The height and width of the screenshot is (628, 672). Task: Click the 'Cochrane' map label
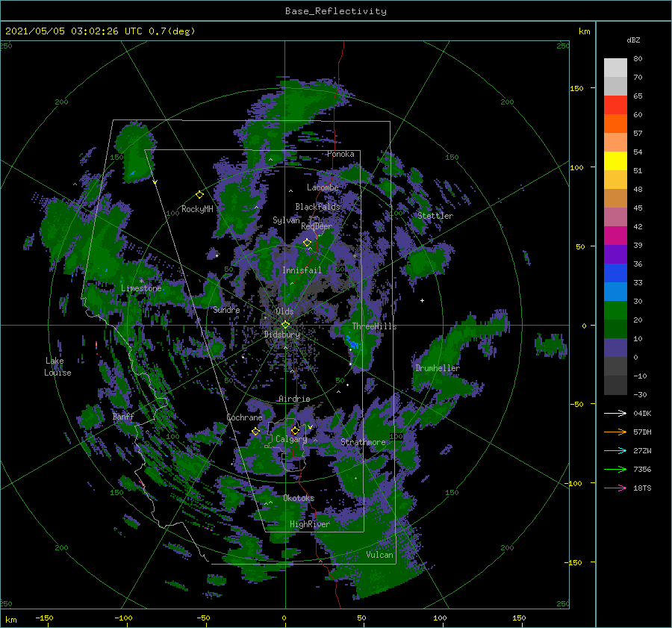click(x=244, y=417)
